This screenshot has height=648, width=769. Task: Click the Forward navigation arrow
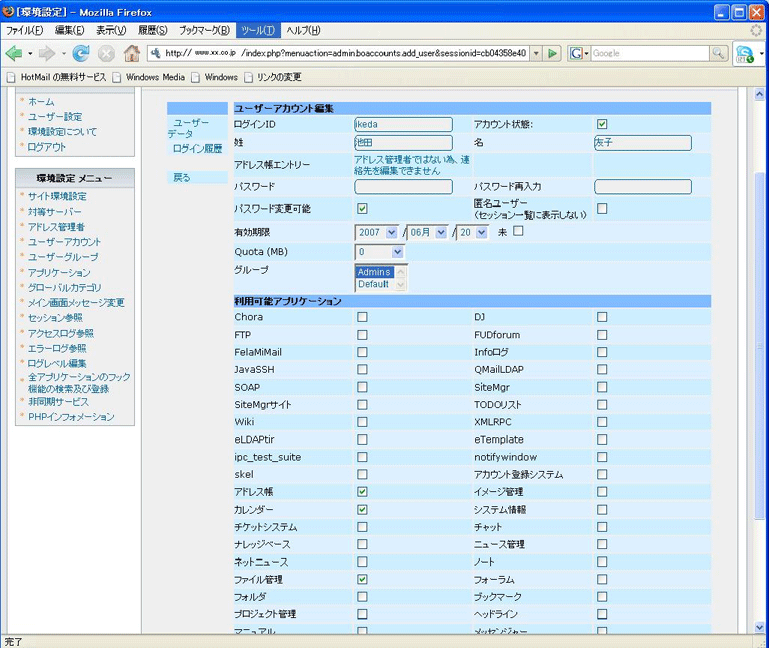47,53
